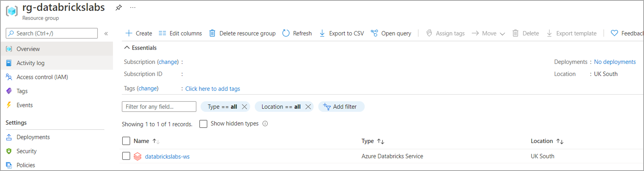
Task: Open Edit columns
Action: click(x=180, y=33)
